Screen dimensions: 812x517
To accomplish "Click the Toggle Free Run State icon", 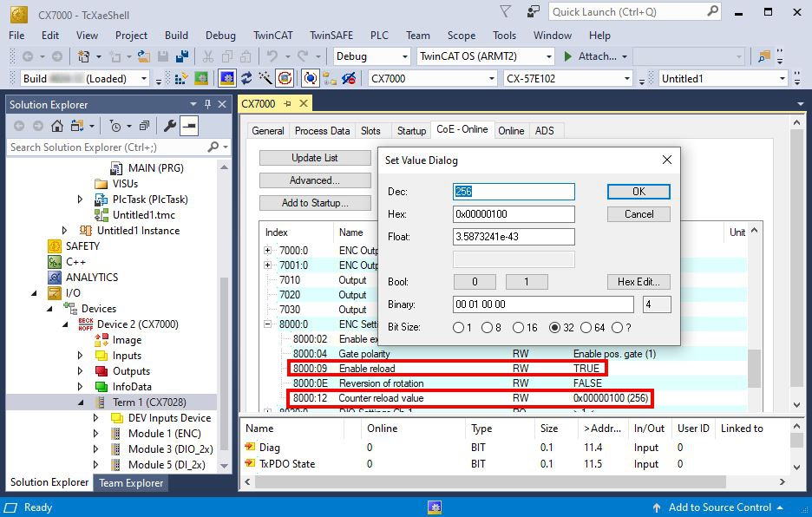I will 285,79.
